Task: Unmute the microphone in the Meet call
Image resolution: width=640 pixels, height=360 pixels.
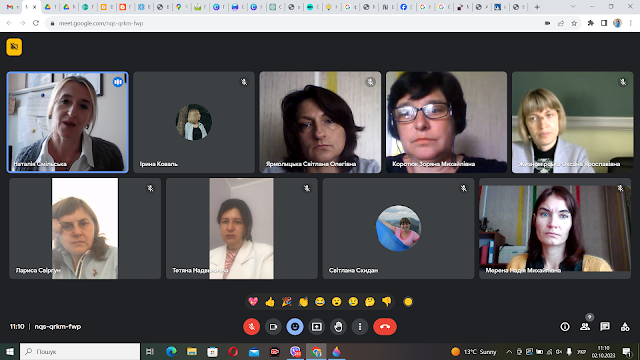Action: pyautogui.click(x=251, y=327)
